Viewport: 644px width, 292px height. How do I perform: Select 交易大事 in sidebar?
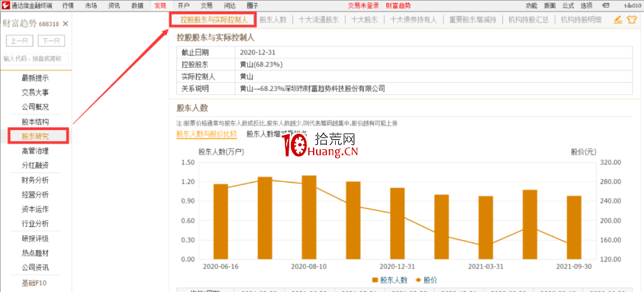(x=35, y=93)
